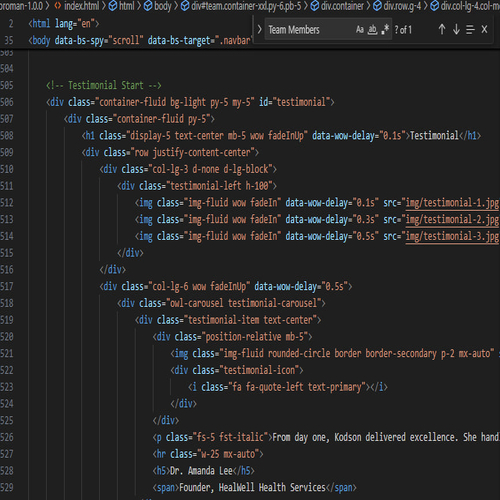
Task: Click 'row justify-content-center' class value
Action: click(x=192, y=152)
